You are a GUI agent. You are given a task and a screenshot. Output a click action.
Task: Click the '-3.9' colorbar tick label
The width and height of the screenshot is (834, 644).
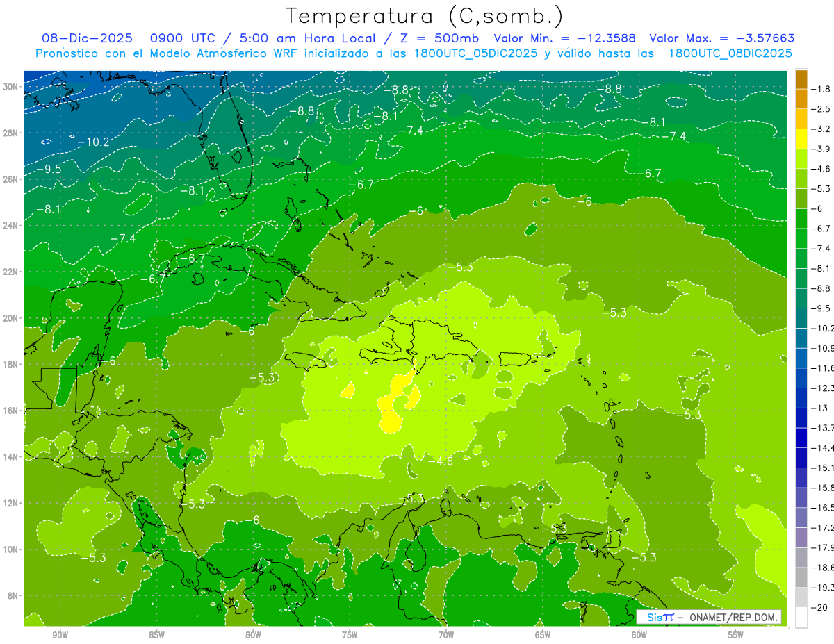(822, 149)
